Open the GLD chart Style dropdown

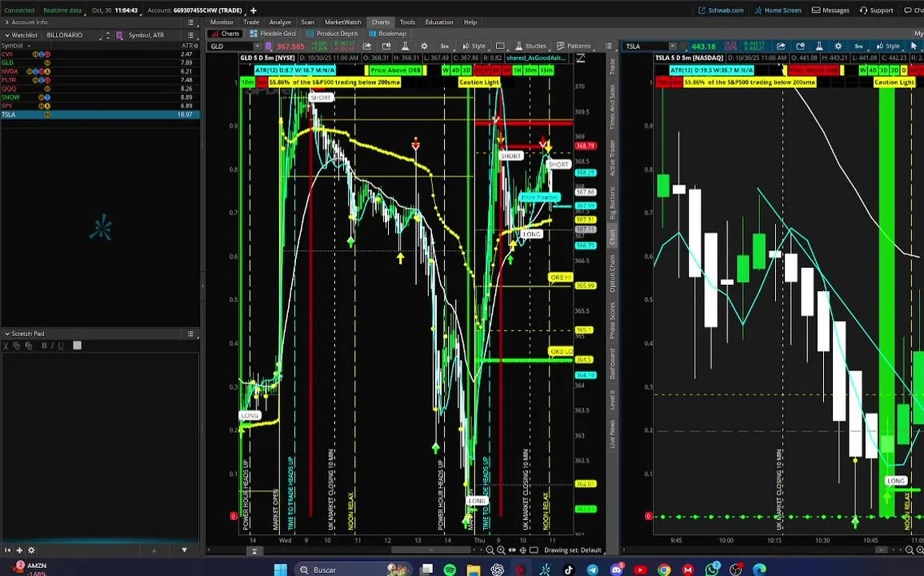coord(474,46)
